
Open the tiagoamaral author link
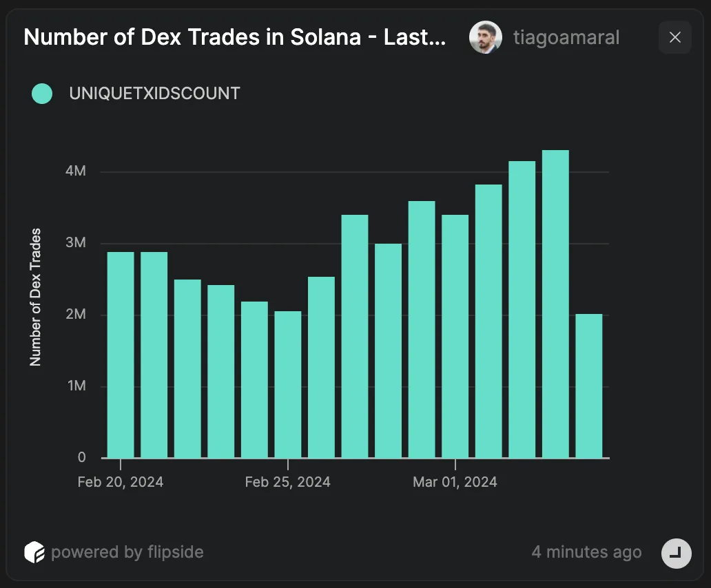pyautogui.click(x=566, y=37)
